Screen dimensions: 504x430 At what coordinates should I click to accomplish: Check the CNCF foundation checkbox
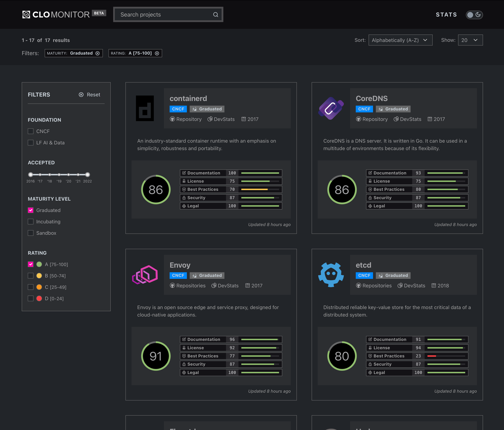[31, 131]
